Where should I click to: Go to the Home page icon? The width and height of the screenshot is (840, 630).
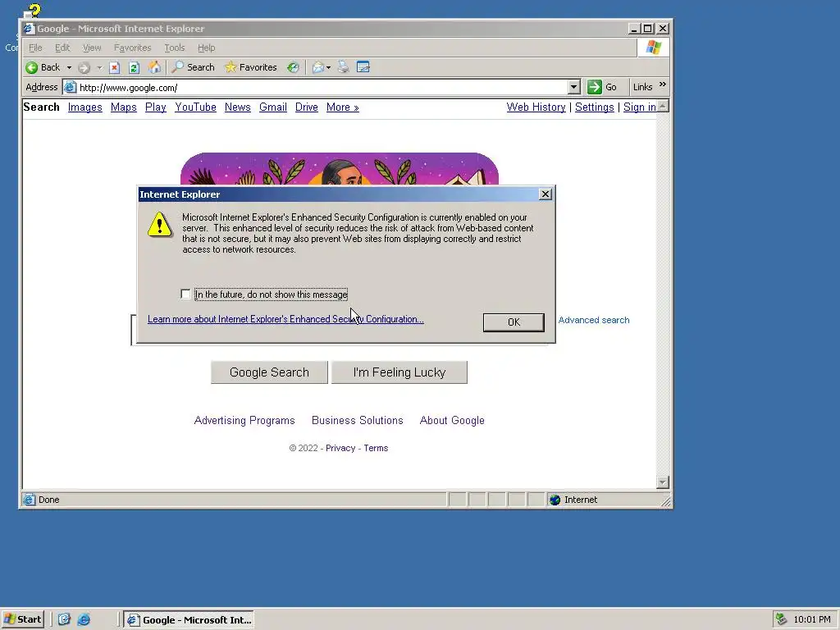pos(154,67)
